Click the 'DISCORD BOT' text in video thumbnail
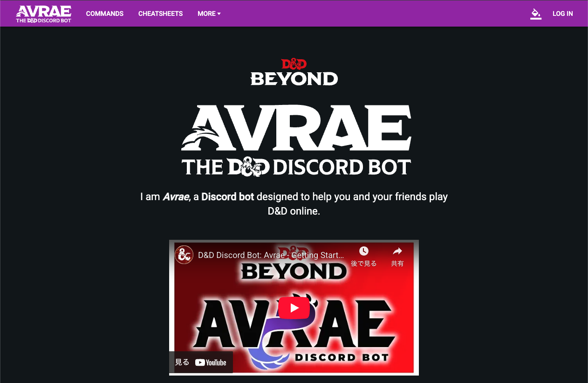The height and width of the screenshot is (383, 588). [342, 358]
